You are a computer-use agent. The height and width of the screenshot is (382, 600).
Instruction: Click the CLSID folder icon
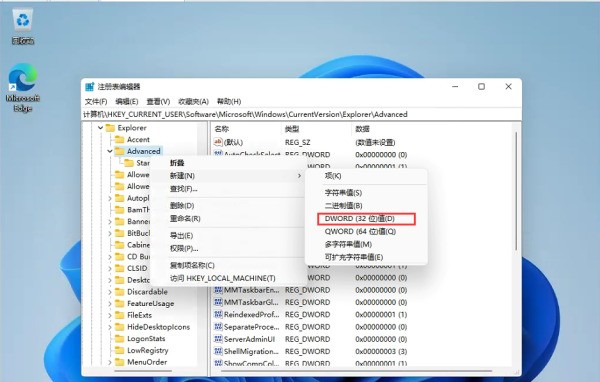pyautogui.click(x=120, y=268)
